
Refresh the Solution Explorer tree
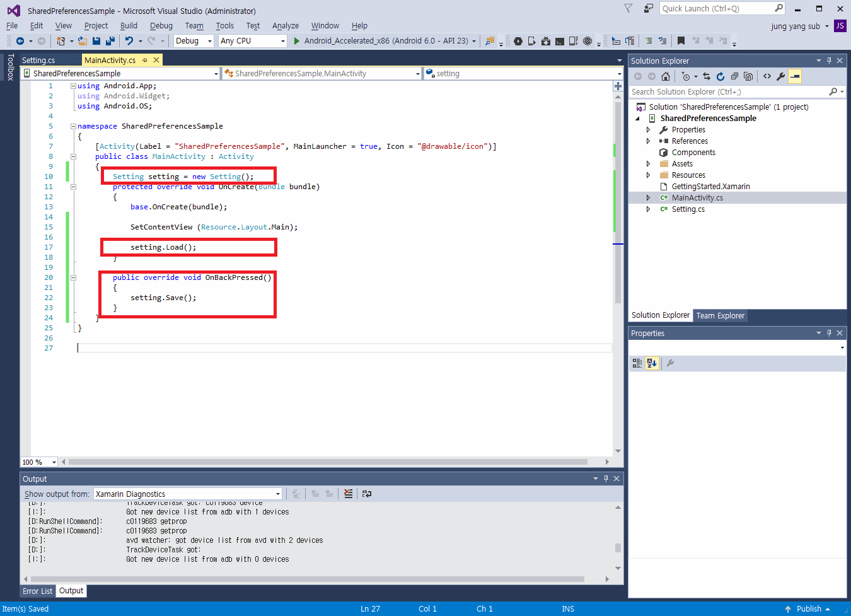click(x=721, y=76)
